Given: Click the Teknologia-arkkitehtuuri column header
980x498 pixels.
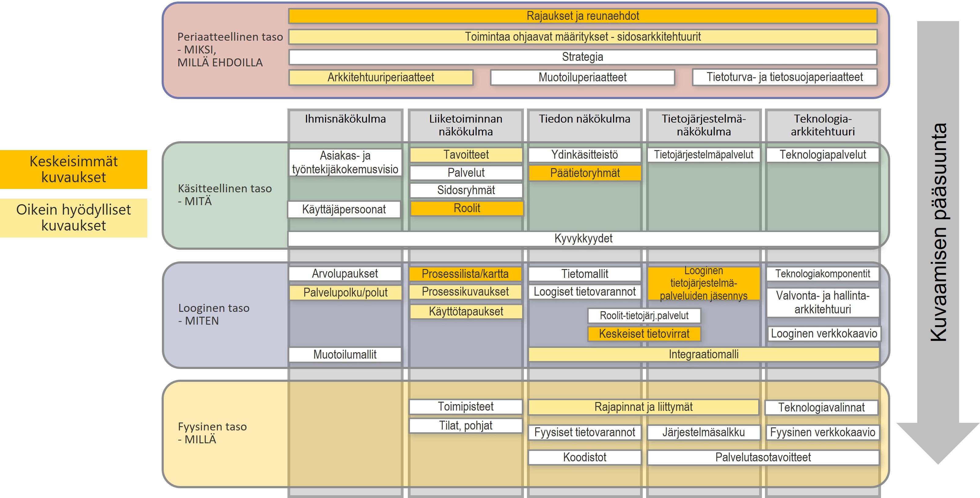Looking at the screenshot, I should (x=822, y=125).
